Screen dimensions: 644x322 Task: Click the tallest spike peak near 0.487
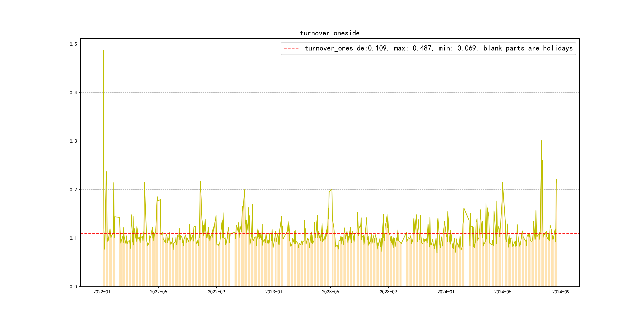(103, 51)
